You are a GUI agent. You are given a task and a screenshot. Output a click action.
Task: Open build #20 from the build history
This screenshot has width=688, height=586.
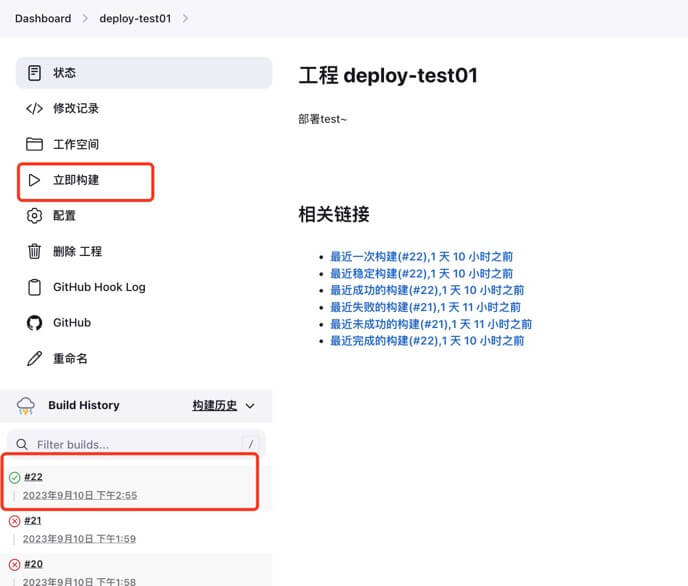click(x=33, y=564)
